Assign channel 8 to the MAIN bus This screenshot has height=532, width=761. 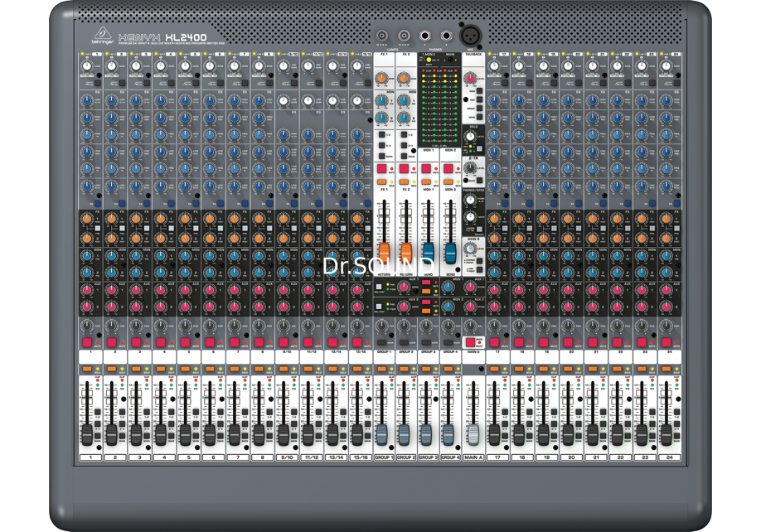pyautogui.click(x=269, y=435)
